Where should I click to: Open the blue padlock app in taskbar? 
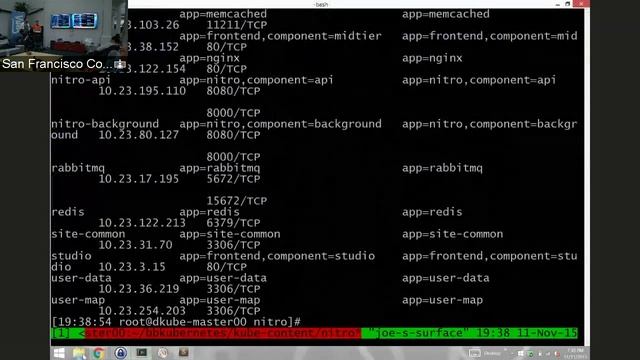point(120,353)
